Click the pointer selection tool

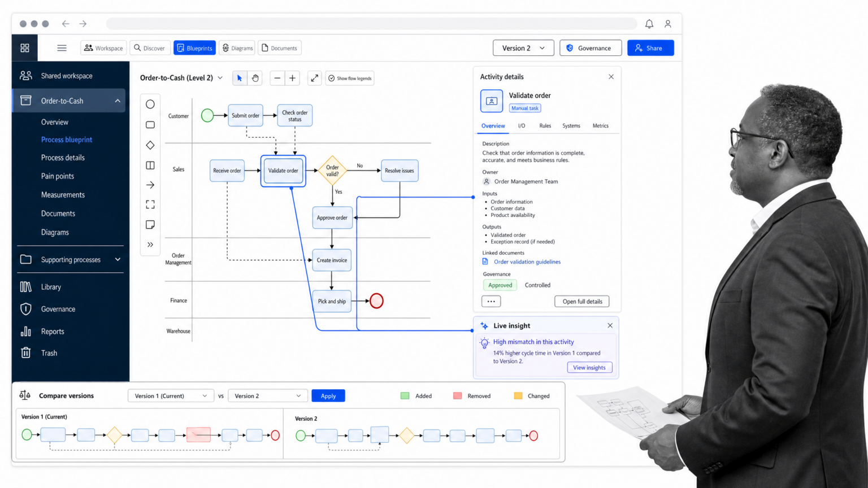240,79
